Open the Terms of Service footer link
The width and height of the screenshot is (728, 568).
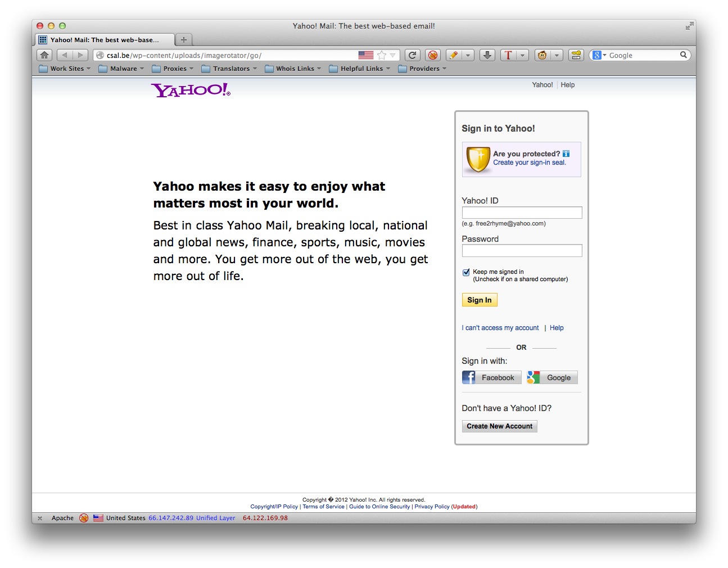(x=323, y=507)
